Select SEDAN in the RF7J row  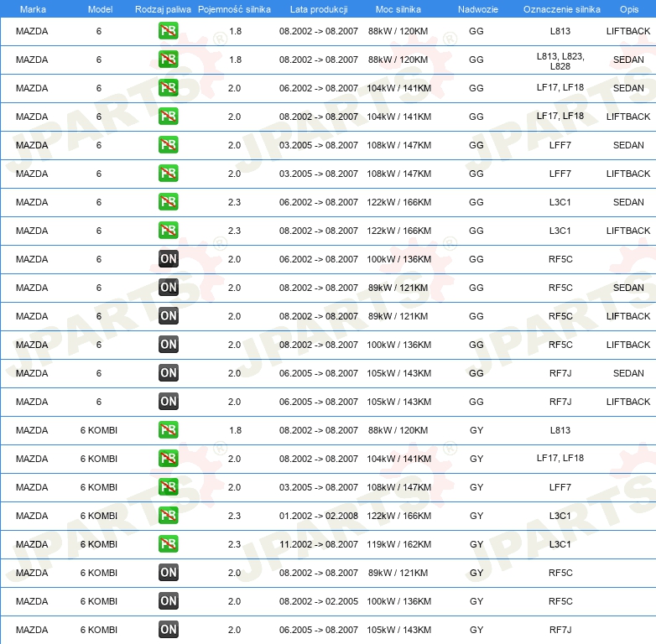coord(628,373)
